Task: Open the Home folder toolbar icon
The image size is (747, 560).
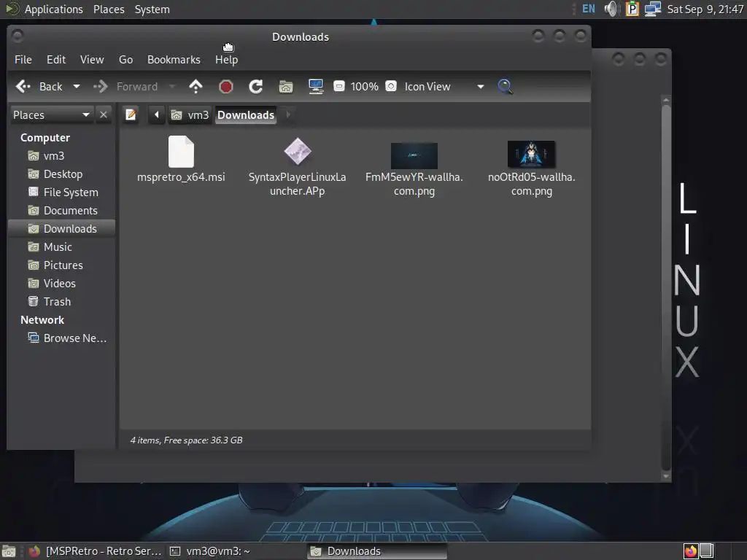Action: (x=286, y=86)
